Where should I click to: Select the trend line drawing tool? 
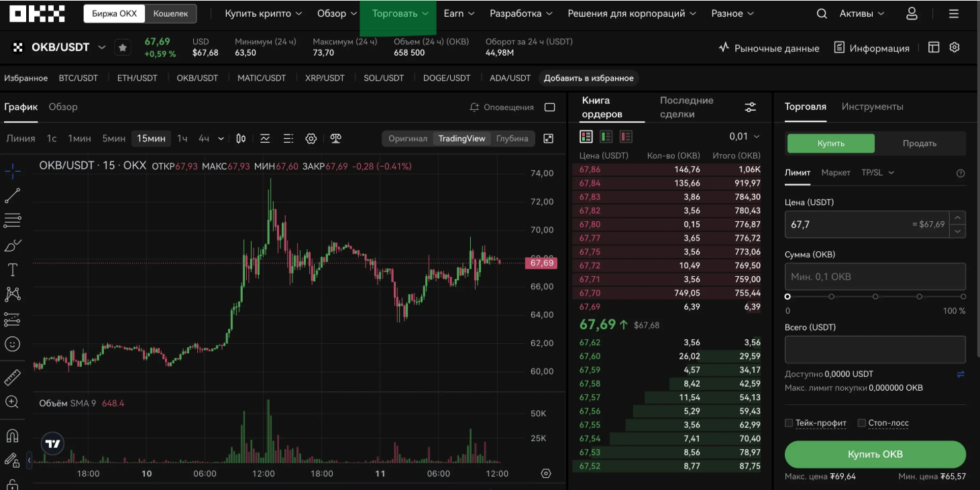(x=13, y=196)
